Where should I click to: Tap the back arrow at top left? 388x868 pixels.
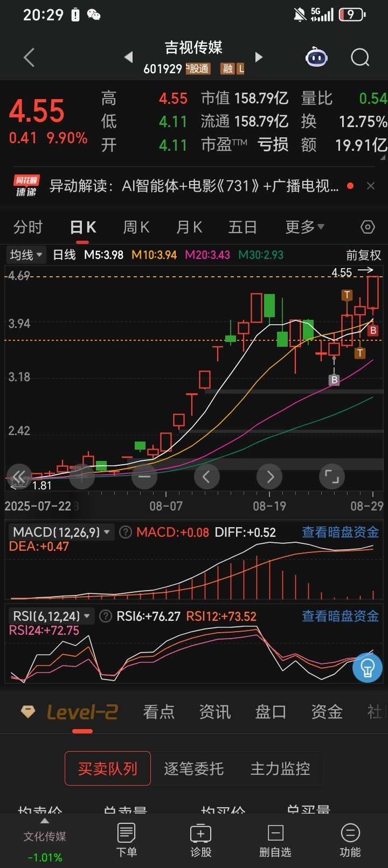coord(29,57)
